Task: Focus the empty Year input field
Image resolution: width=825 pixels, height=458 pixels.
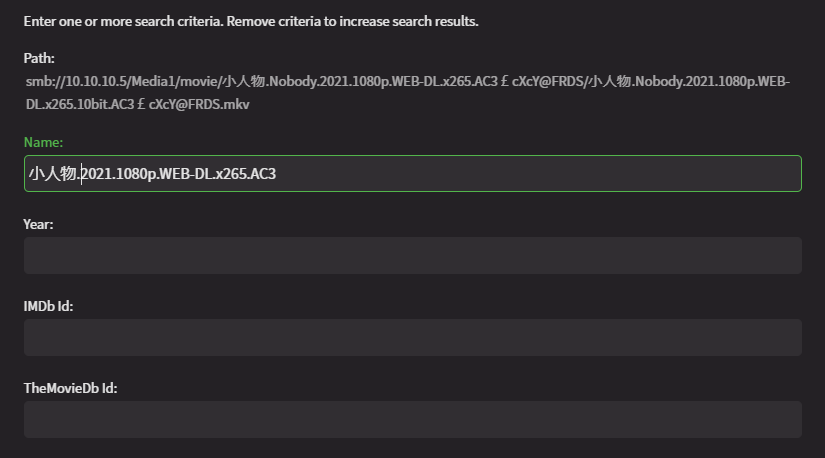Action: [x=412, y=255]
